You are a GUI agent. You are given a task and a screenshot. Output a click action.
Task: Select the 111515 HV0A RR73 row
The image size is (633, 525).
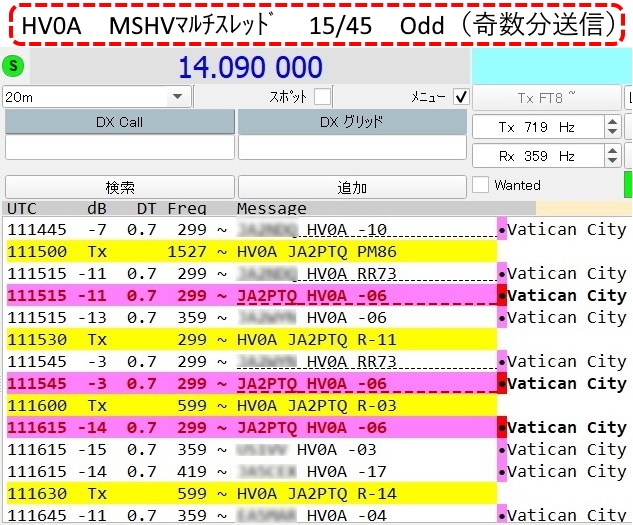click(252, 274)
